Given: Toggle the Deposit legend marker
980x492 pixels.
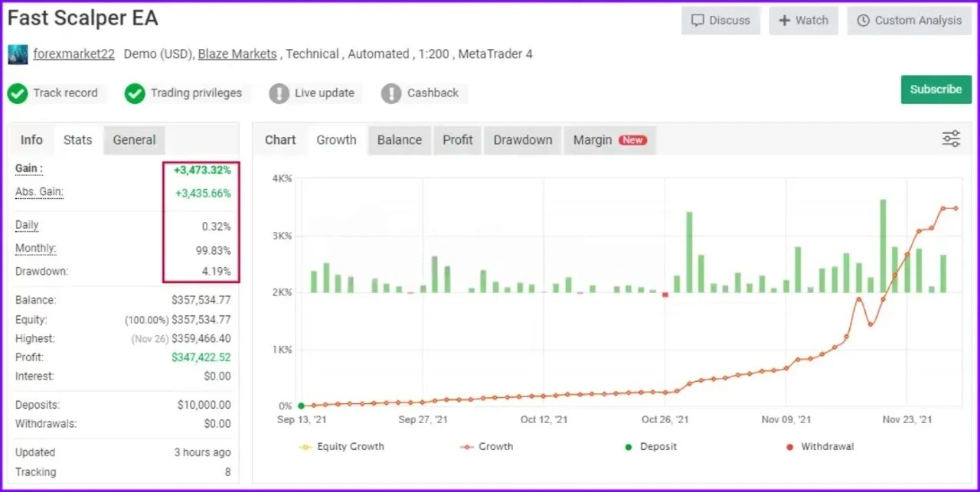Looking at the screenshot, I should [x=651, y=446].
